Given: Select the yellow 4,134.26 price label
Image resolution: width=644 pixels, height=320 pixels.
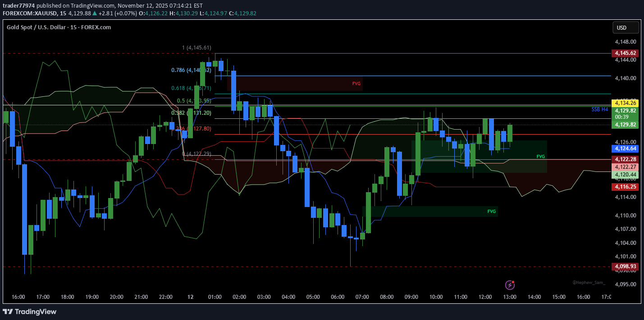Looking at the screenshot, I should tap(625, 103).
